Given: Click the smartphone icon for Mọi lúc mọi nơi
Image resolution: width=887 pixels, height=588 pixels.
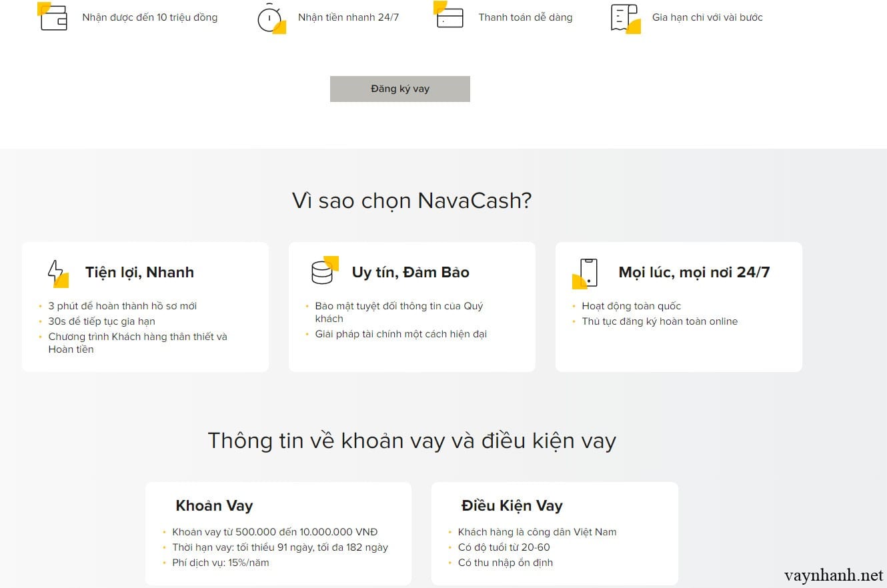Looking at the screenshot, I should (x=587, y=272).
